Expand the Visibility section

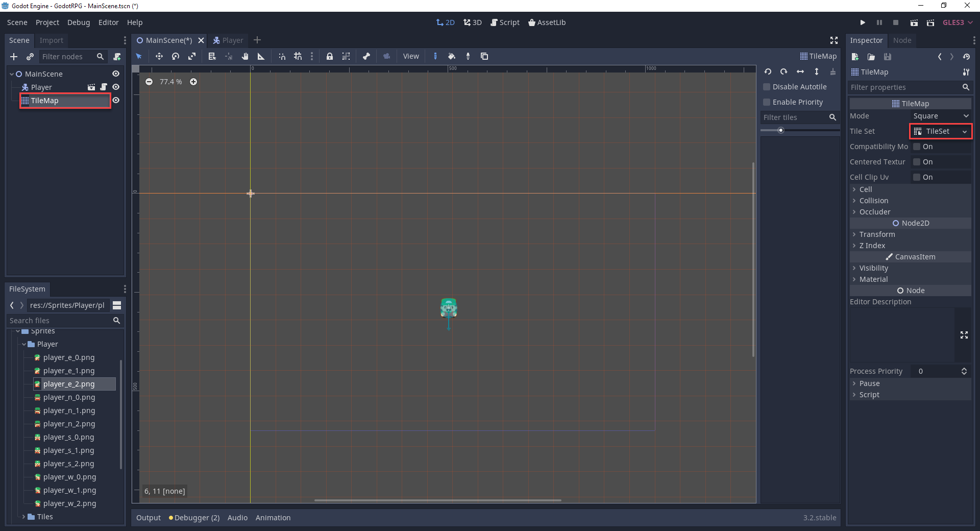tap(911, 268)
